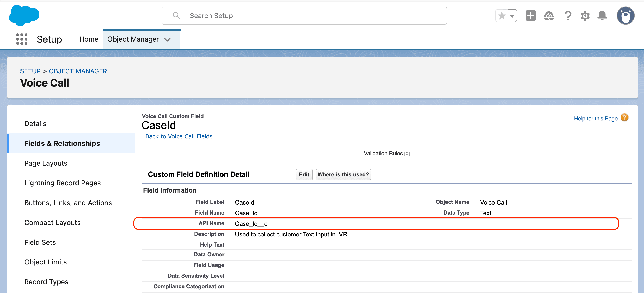This screenshot has height=293, width=644.
Task: Open the App Launcher grid
Action: coord(22,39)
